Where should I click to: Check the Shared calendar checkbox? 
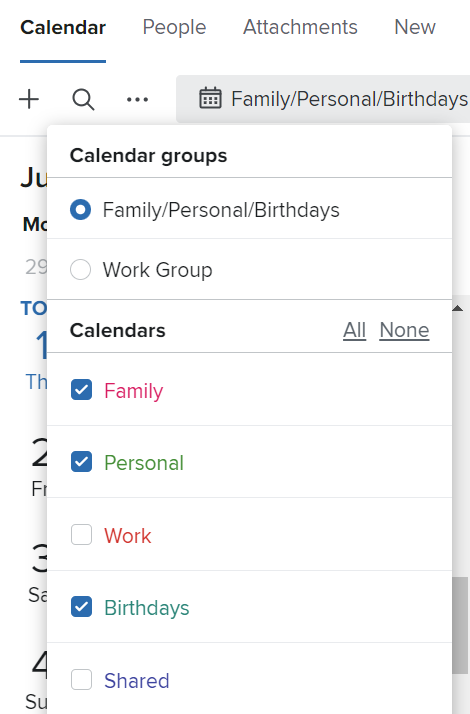click(x=82, y=680)
